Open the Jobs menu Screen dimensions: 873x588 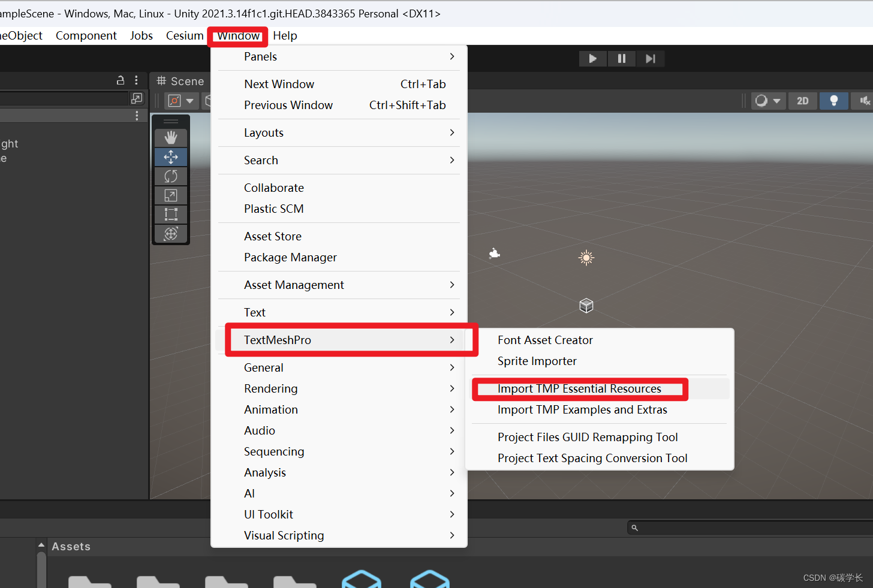[142, 35]
